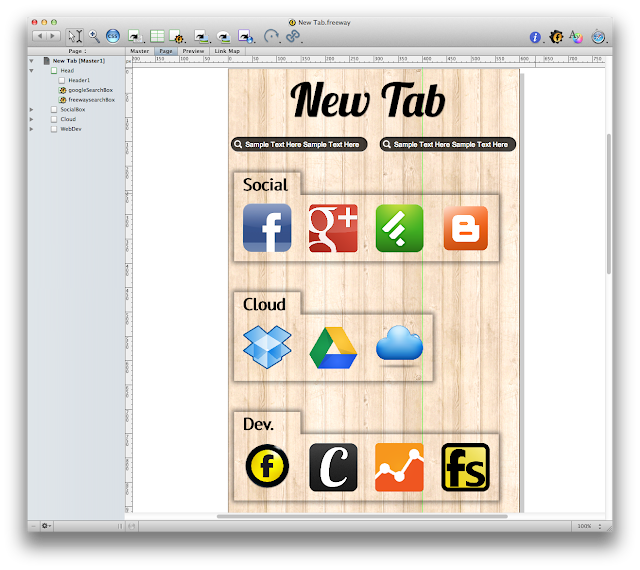Click the orange Google Analytics icon

pyautogui.click(x=399, y=467)
